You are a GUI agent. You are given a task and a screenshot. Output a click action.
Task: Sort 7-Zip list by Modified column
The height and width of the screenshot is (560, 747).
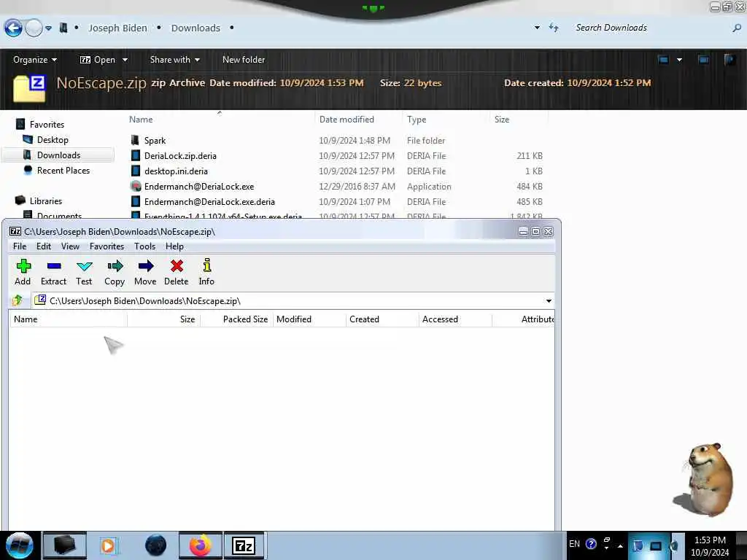click(x=309, y=319)
